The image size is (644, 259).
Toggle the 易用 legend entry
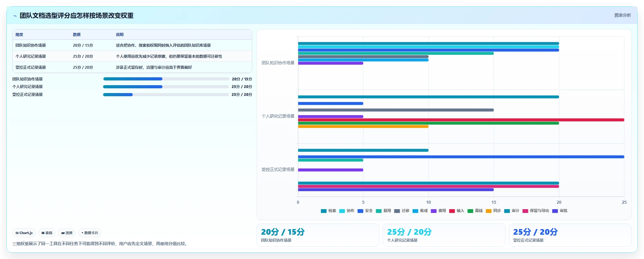click(x=383, y=211)
